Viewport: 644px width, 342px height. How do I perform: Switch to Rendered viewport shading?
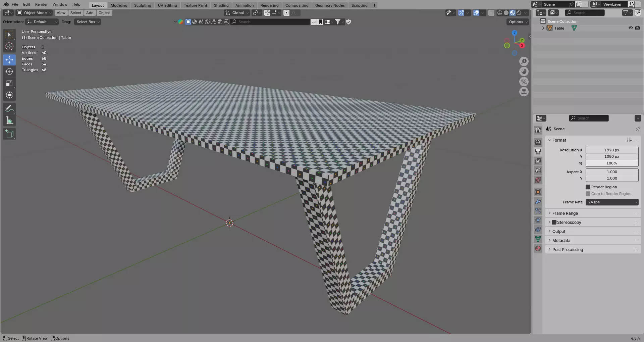pyautogui.click(x=519, y=13)
